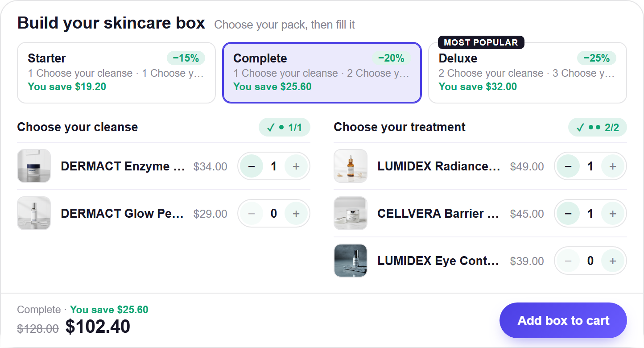Screen dimensions: 644x348
Task: Select the Starter pack option
Action: pyautogui.click(x=116, y=73)
